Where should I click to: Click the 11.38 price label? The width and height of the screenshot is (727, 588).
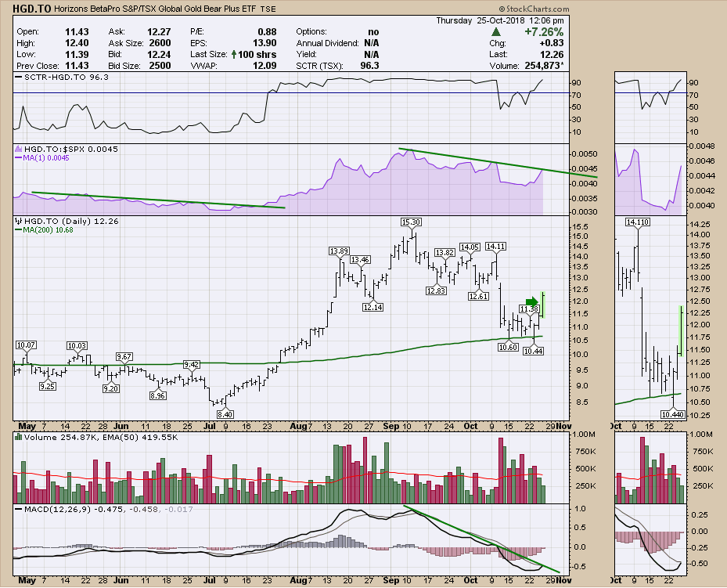click(x=529, y=308)
